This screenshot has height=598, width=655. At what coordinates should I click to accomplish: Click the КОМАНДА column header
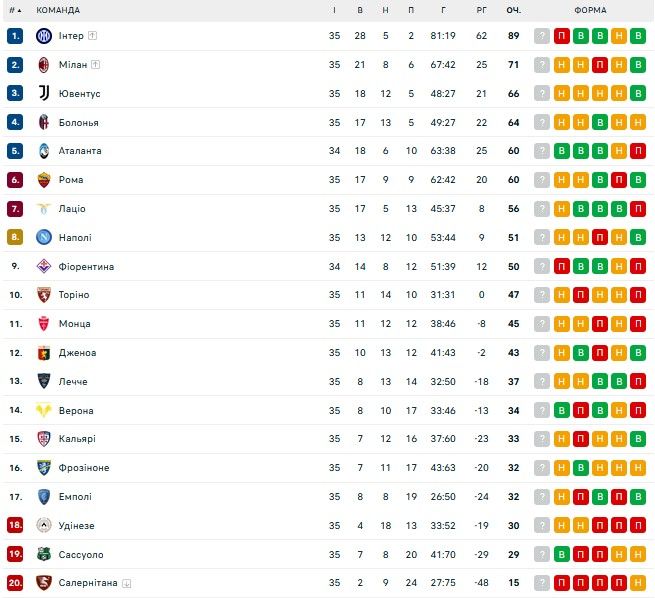click(58, 10)
